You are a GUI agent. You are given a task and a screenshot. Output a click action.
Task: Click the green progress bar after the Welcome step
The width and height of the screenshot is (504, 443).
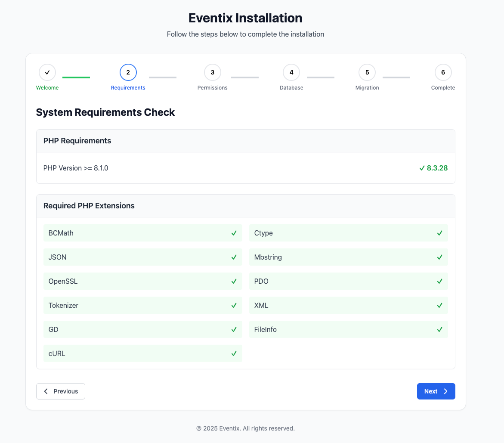tap(76, 78)
